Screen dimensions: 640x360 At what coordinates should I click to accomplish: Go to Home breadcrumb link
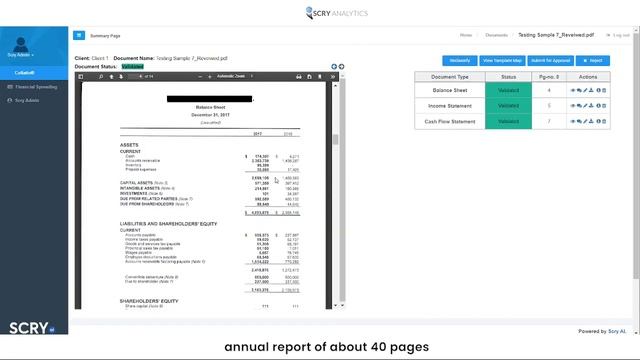(466, 35)
